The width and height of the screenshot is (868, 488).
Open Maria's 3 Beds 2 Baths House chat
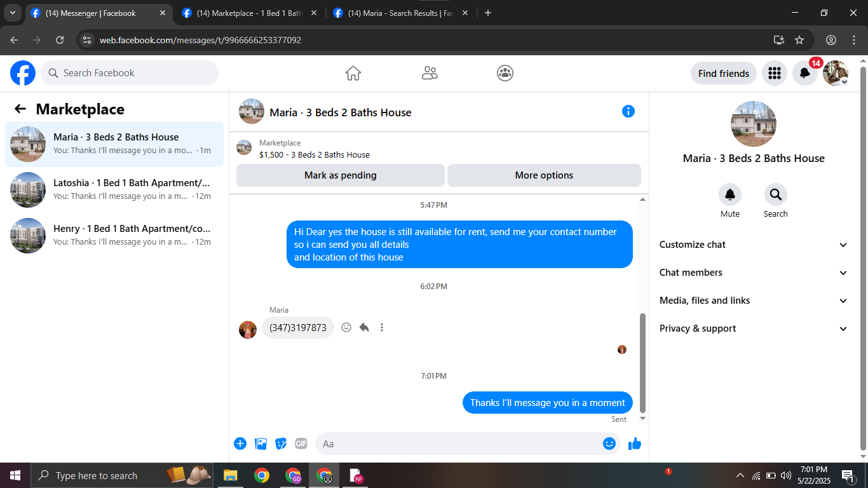(x=114, y=144)
